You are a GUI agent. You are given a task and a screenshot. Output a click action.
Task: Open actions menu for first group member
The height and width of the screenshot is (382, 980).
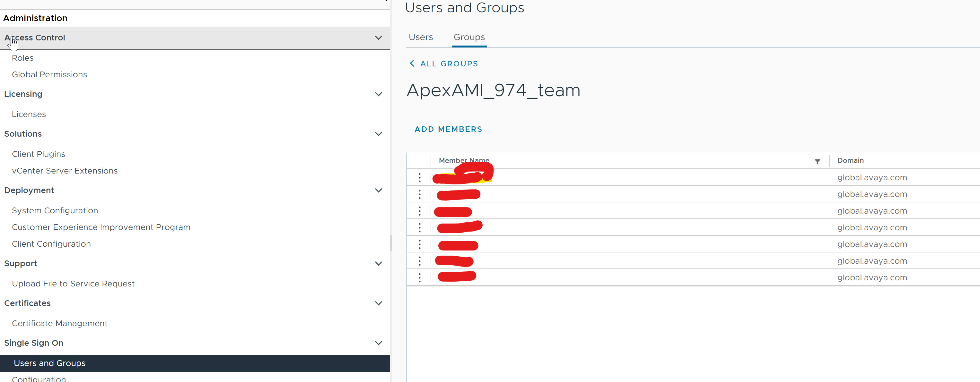coord(419,177)
